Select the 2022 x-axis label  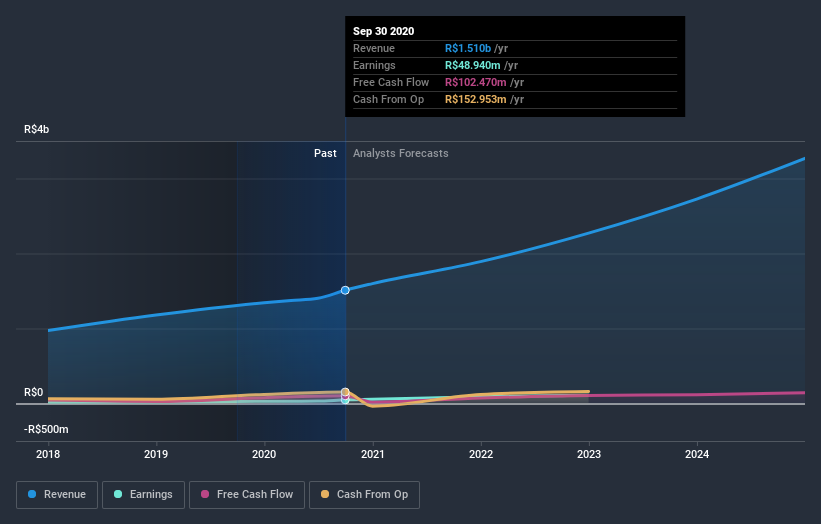pos(481,454)
